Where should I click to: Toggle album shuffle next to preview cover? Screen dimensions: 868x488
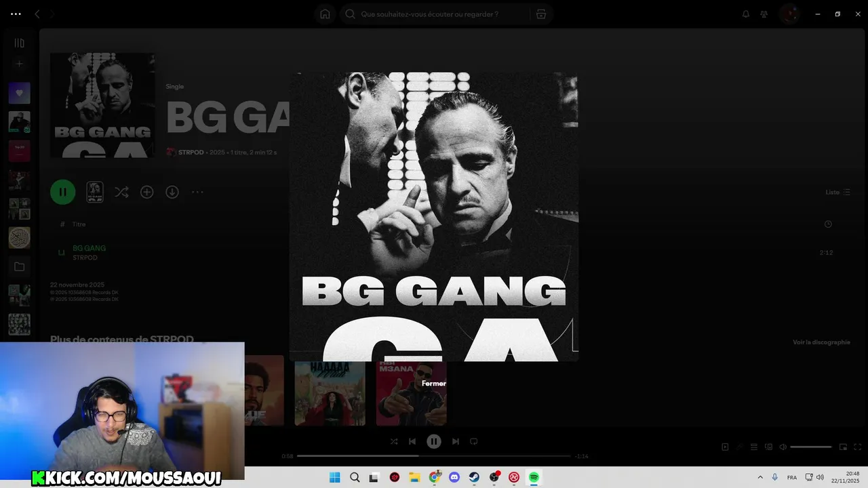[x=121, y=192]
